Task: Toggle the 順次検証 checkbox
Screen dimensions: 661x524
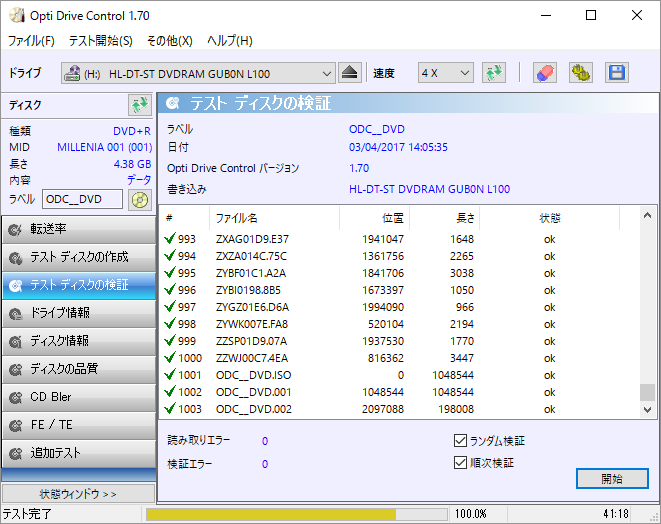Action: pos(460,462)
